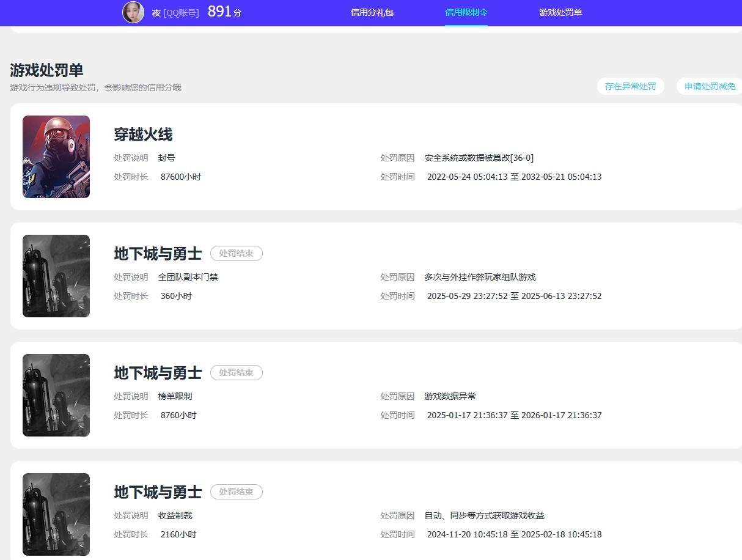Click the reason 自动、同步等方式获取游戏收益
Image resolution: width=742 pixels, height=560 pixels.
pos(485,515)
